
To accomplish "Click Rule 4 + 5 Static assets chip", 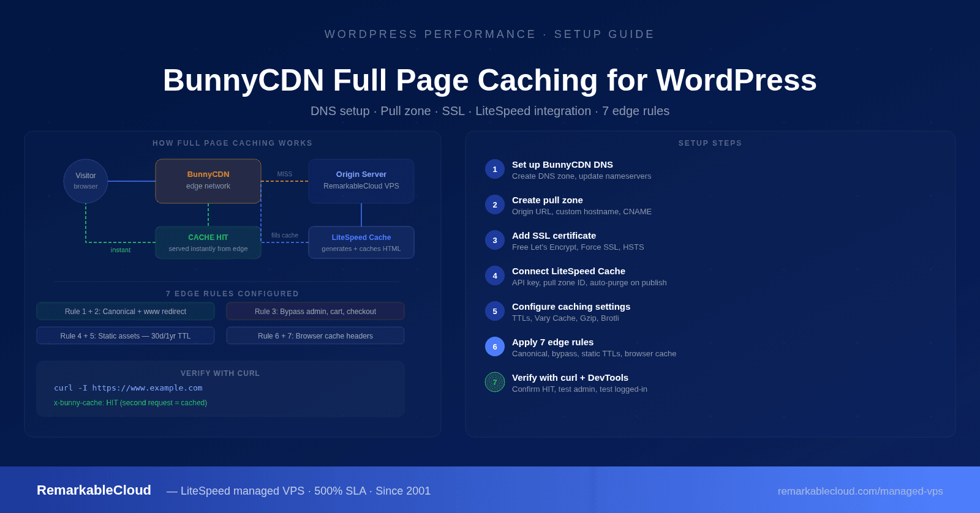I will [x=126, y=336].
